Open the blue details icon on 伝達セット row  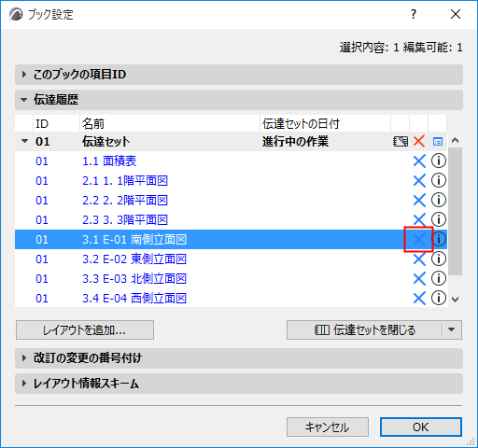(x=438, y=142)
